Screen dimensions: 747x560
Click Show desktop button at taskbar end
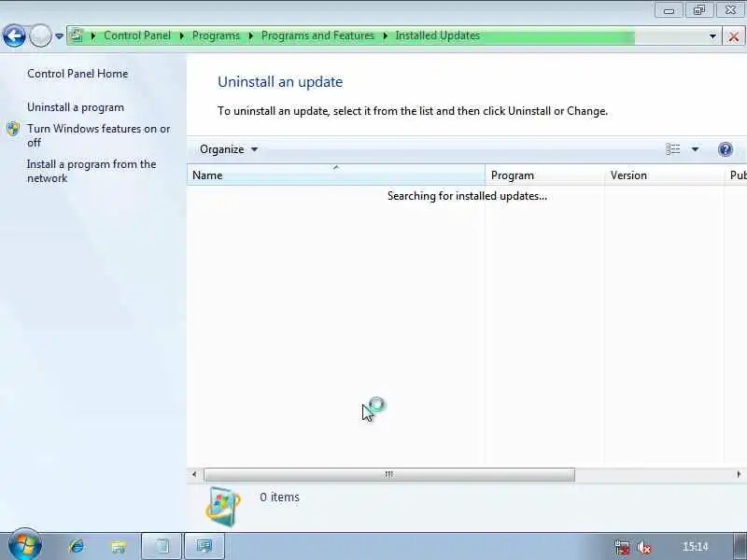pyautogui.click(x=740, y=547)
